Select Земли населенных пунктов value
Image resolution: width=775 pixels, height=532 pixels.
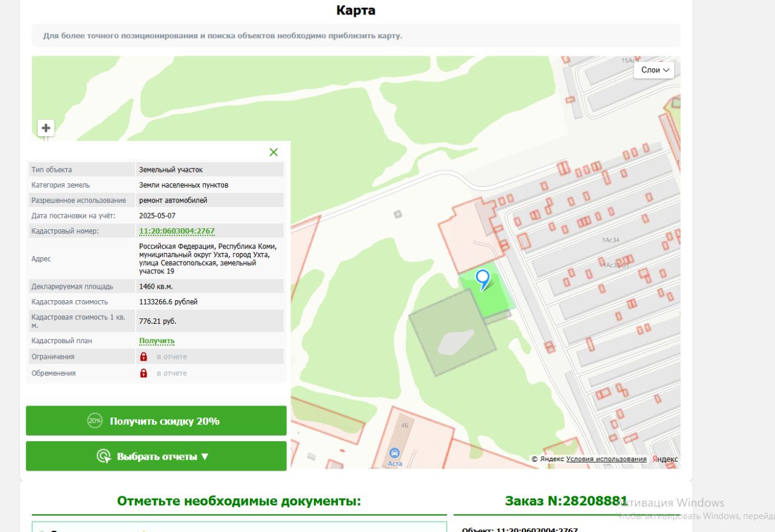click(184, 185)
